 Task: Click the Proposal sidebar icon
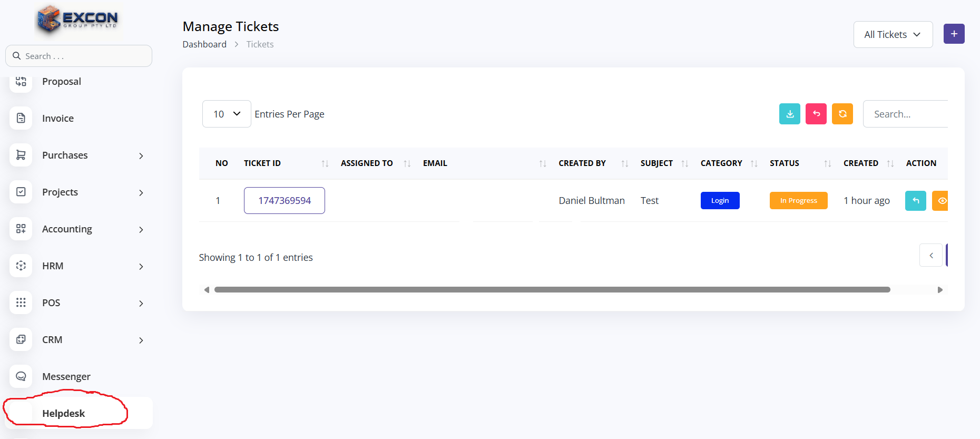(x=21, y=82)
